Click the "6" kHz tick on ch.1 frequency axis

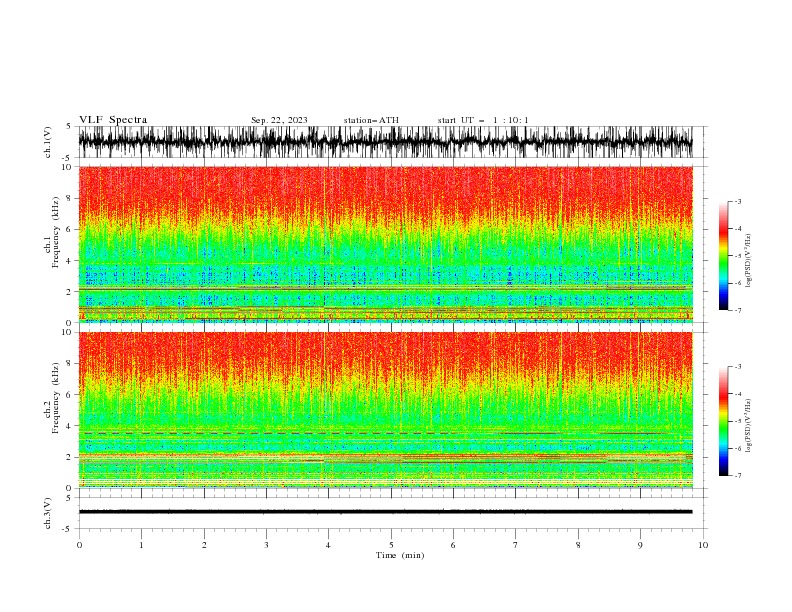pyautogui.click(x=70, y=229)
